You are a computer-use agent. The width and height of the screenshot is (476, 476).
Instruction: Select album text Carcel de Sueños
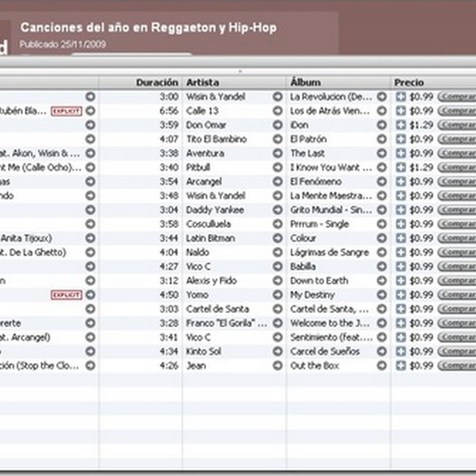325,352
